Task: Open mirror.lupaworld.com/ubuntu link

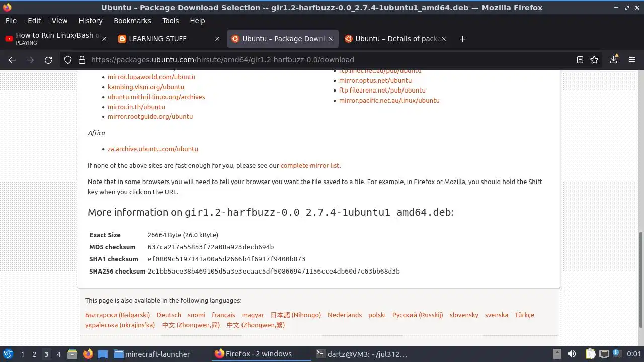Action: click(151, 77)
